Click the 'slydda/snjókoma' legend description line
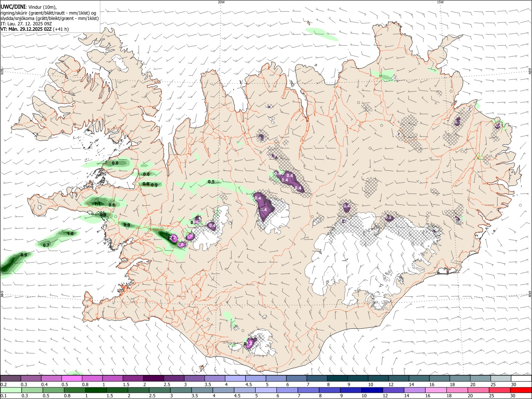The width and height of the screenshot is (532, 399). pyautogui.click(x=49, y=18)
